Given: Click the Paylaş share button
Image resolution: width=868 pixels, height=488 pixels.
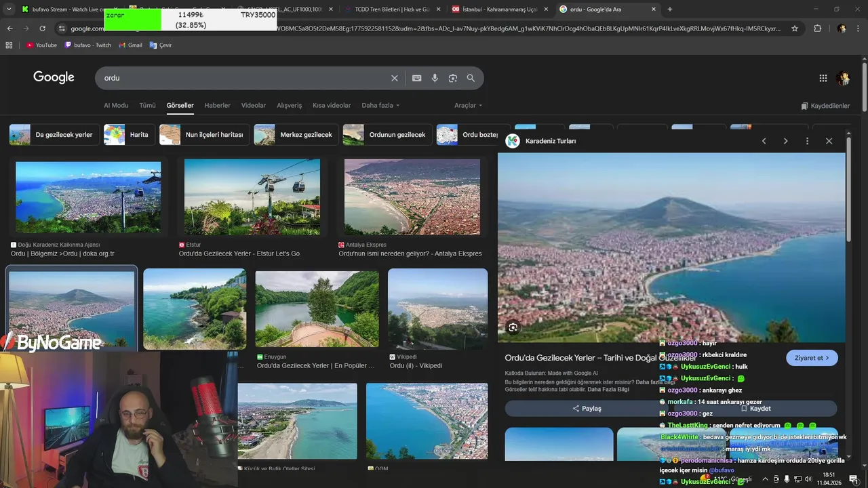Looking at the screenshot, I should (587, 409).
